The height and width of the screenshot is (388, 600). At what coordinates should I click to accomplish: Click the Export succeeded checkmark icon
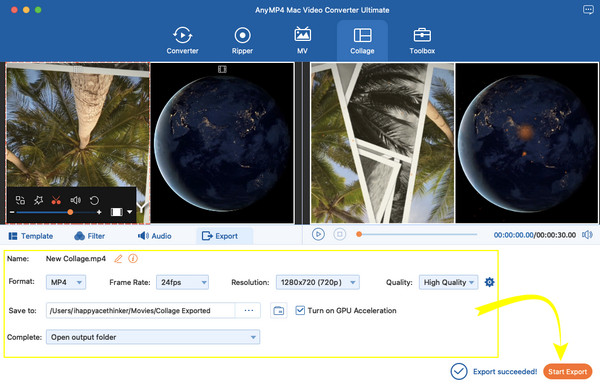(x=459, y=372)
